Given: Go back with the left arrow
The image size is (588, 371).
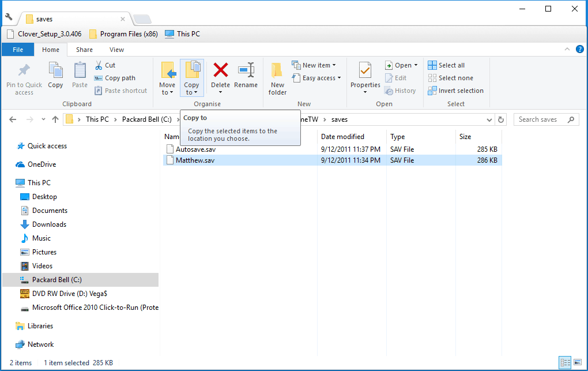Looking at the screenshot, I should [13, 119].
